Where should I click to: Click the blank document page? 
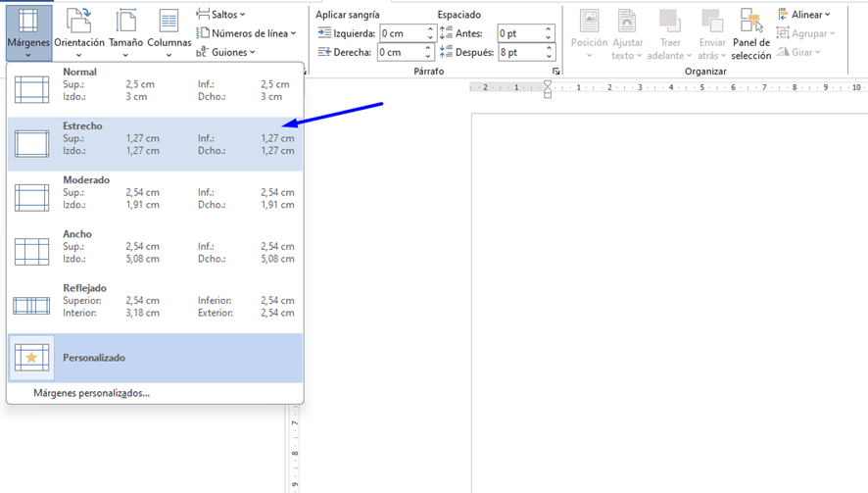coord(670,303)
